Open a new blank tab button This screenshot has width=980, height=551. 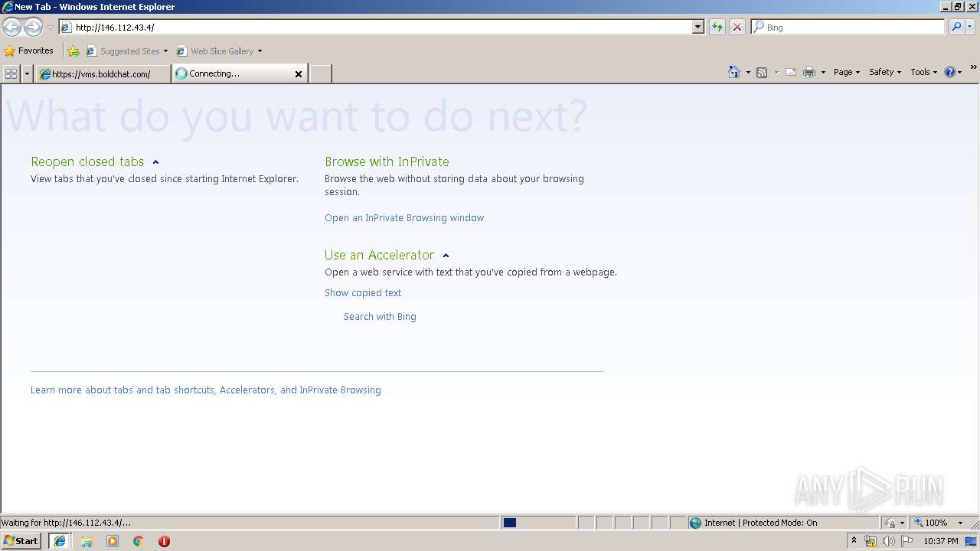320,73
